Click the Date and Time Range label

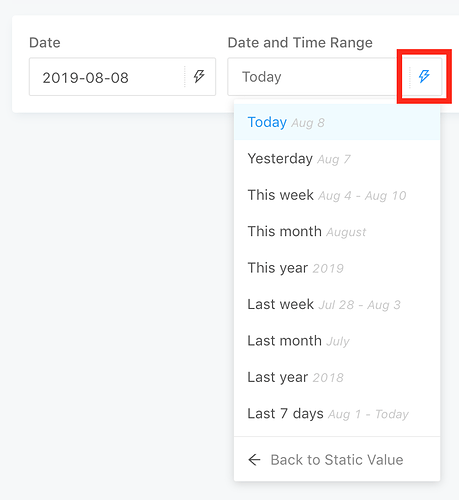(300, 43)
